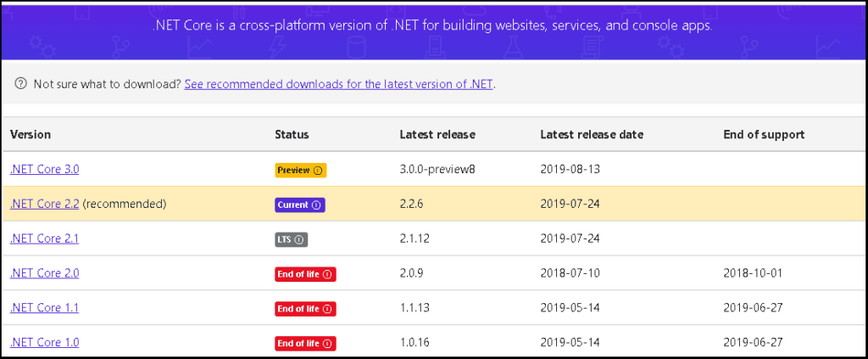Click the info icon on LTS badge
Screen dimensions: 868x359
pos(299,240)
